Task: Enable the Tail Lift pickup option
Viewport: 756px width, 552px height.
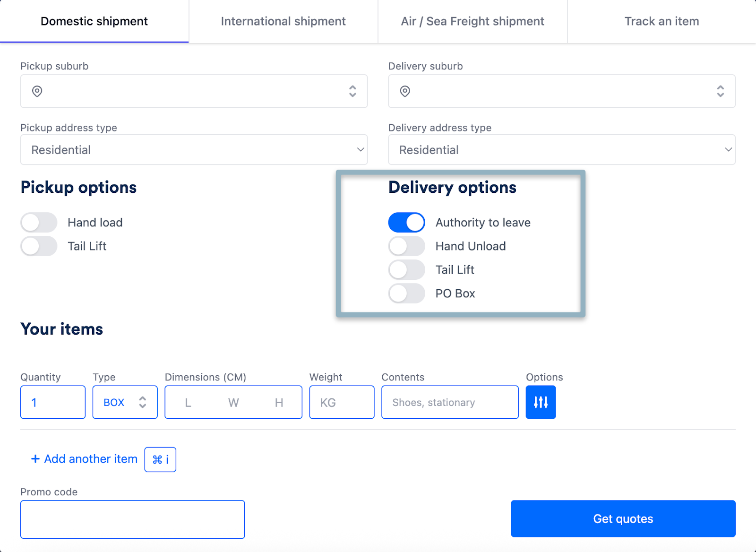Action: pos(39,246)
